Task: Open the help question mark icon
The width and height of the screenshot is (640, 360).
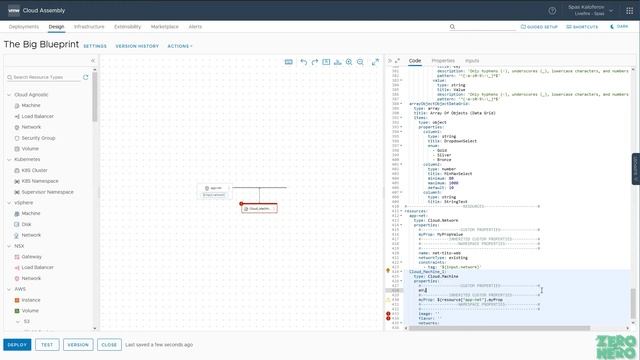Action: (x=552, y=11)
